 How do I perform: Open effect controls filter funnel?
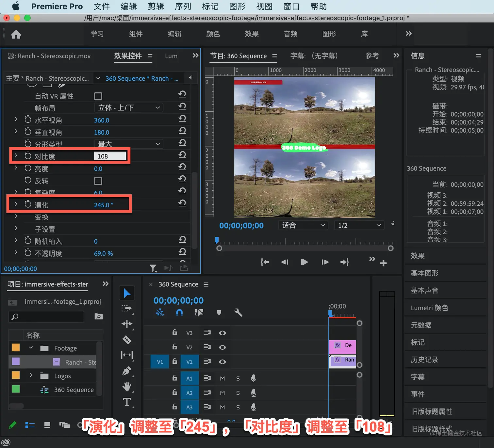(153, 268)
